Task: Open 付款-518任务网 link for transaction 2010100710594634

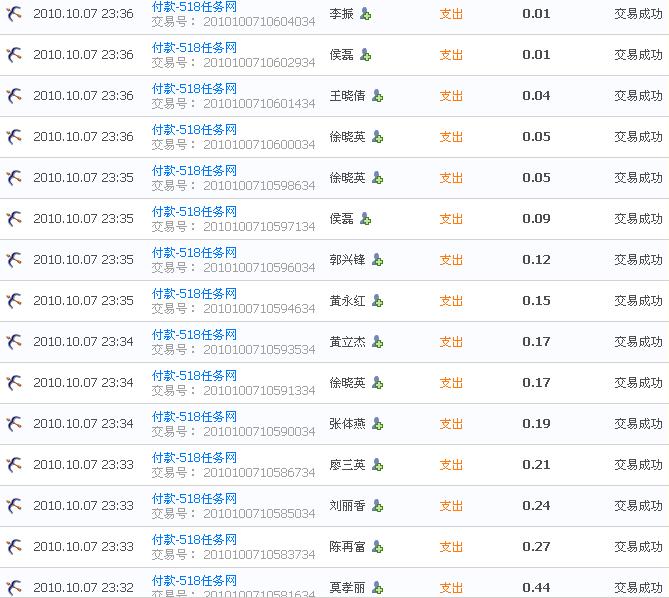Action: pyautogui.click(x=194, y=293)
